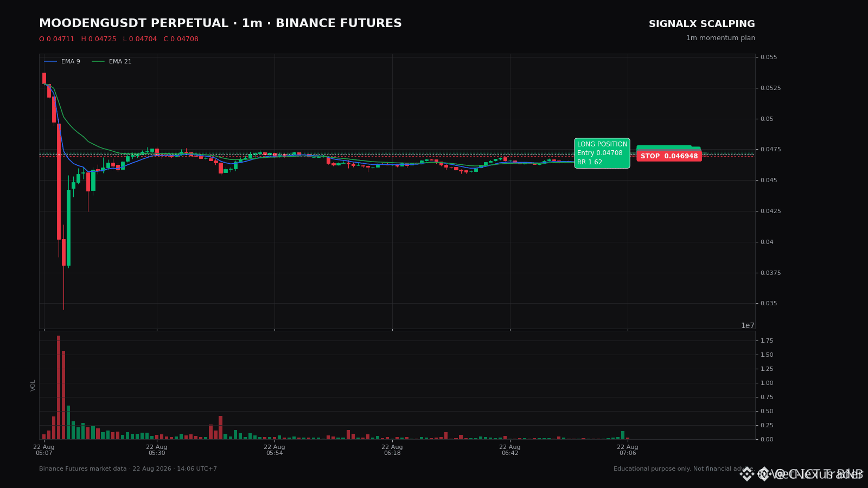This screenshot has height=488, width=868.
Task: Click the 0.0425 price axis label
Action: click(771, 211)
